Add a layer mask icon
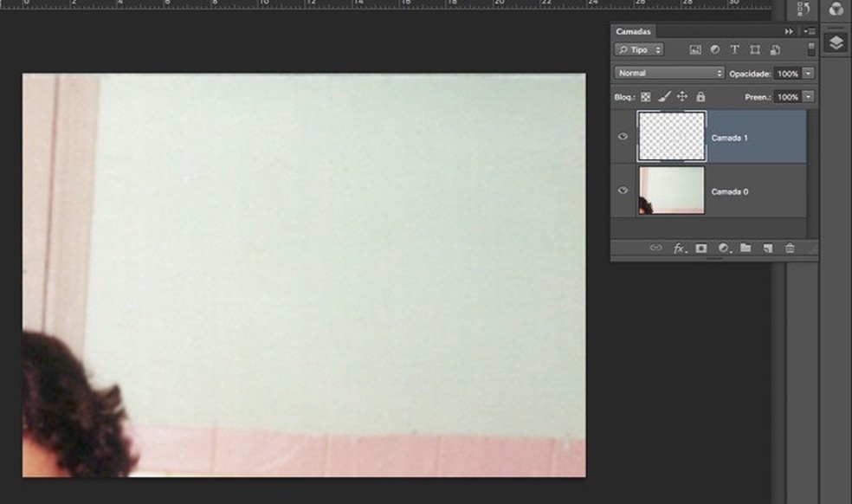This screenshot has width=852, height=504. (x=701, y=248)
